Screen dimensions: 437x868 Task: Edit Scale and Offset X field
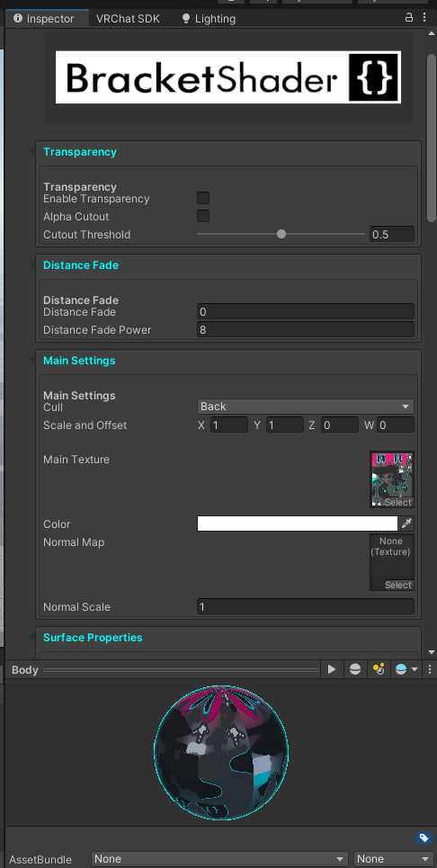[x=229, y=425]
